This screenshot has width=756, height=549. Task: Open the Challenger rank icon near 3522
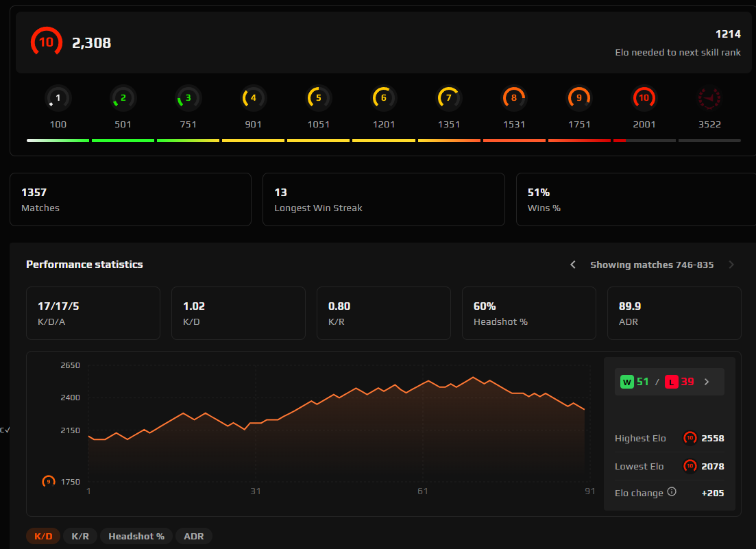click(x=709, y=98)
